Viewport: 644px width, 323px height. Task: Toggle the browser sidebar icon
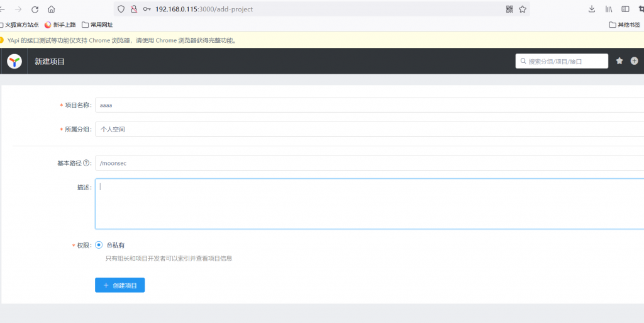625,9
